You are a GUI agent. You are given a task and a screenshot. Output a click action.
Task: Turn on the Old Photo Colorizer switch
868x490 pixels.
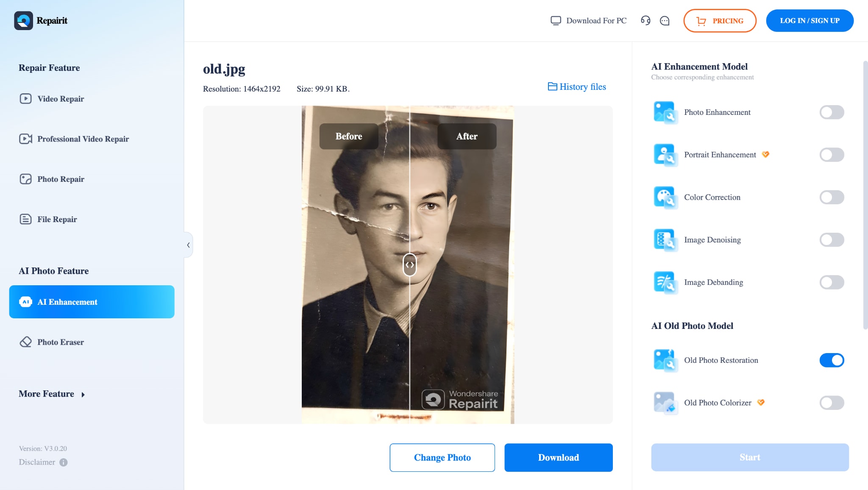[832, 403]
